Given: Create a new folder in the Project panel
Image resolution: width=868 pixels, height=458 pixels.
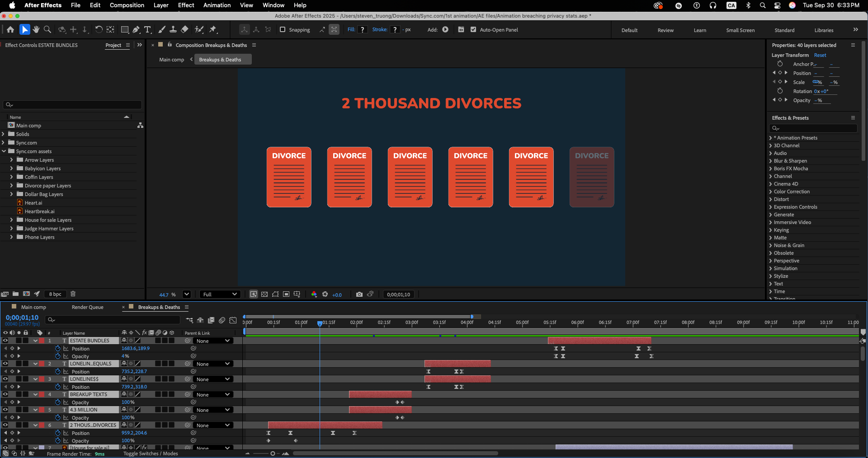Looking at the screenshot, I should 15,294.
